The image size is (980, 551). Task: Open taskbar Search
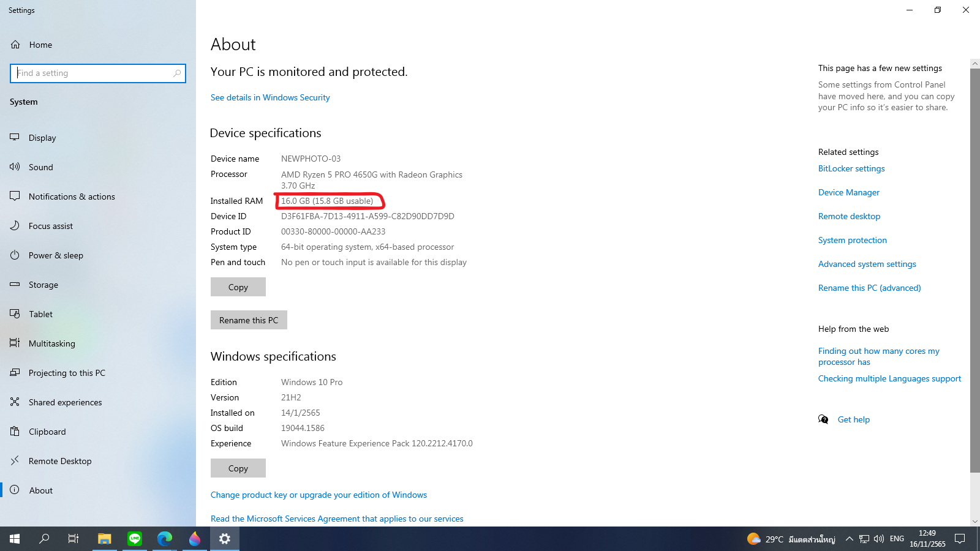[44, 539]
